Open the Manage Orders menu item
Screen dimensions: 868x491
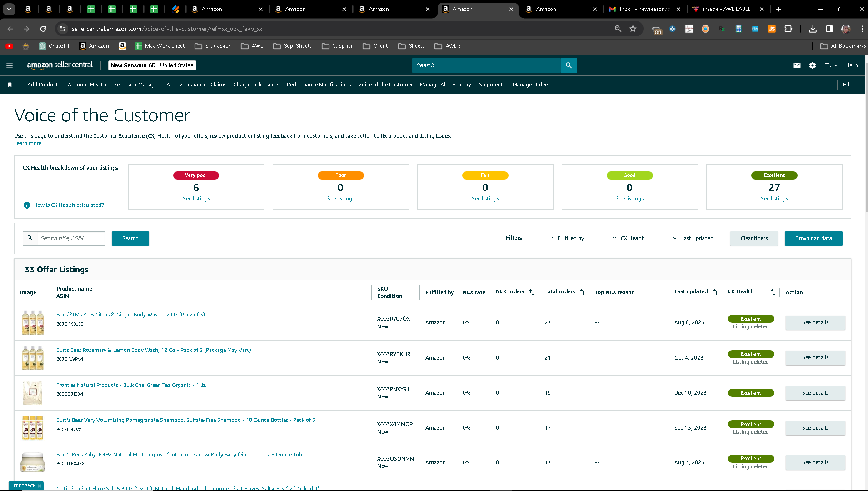point(531,85)
